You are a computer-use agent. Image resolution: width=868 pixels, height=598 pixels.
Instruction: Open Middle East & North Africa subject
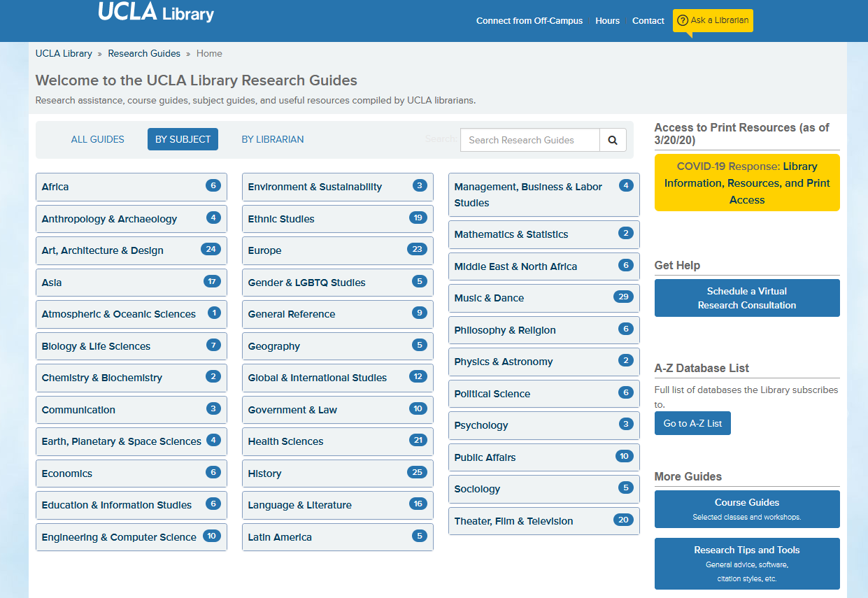[x=544, y=266]
